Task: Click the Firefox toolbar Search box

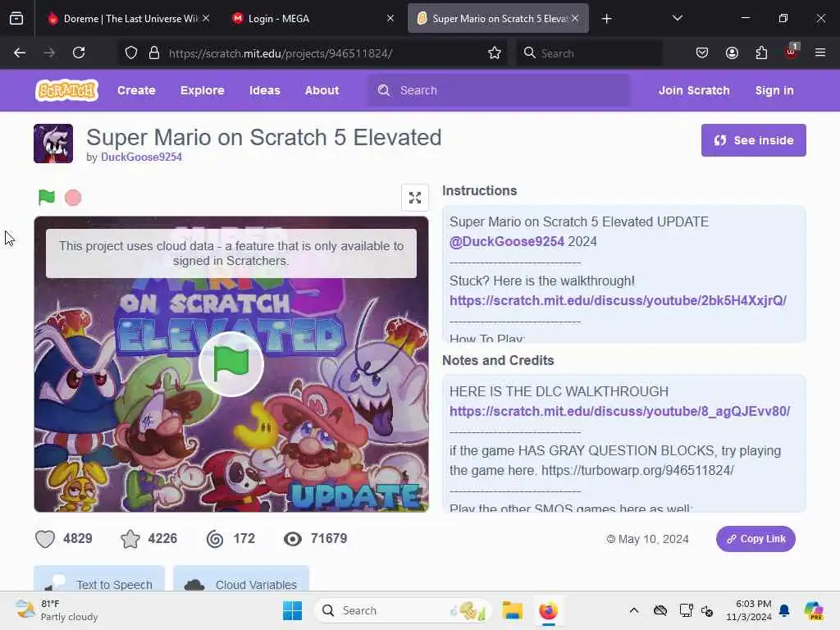Action: 589,53
